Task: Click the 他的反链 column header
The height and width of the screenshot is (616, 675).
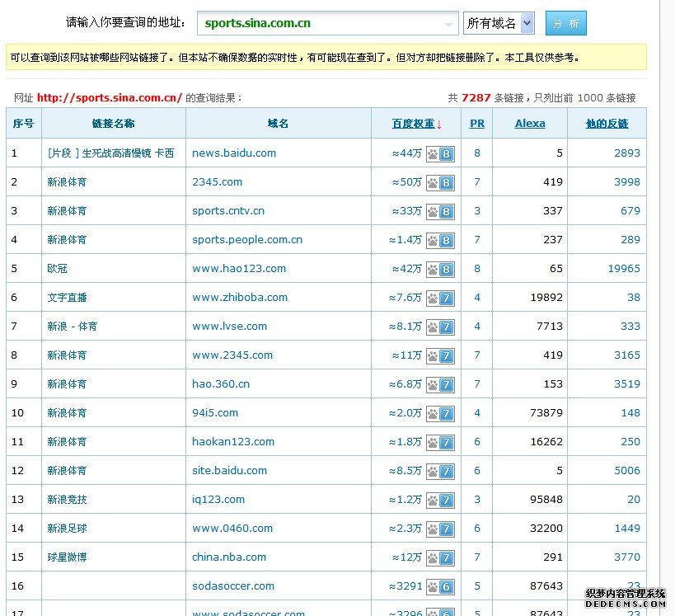Action: point(607,123)
